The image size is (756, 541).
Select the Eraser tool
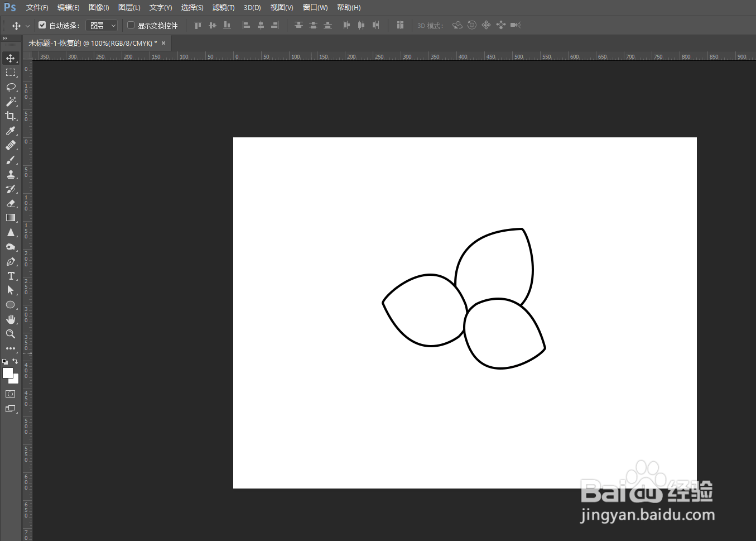(11, 203)
